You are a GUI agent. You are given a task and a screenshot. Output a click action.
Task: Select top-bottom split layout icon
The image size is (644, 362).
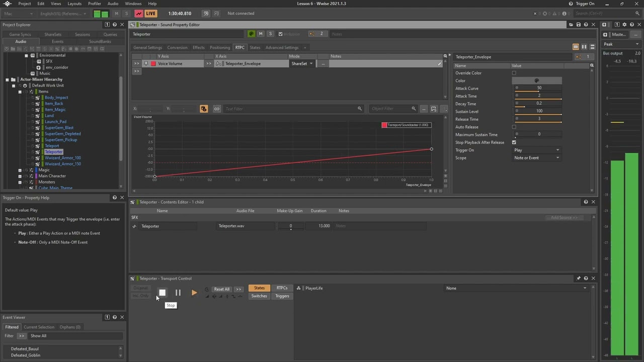point(592,47)
